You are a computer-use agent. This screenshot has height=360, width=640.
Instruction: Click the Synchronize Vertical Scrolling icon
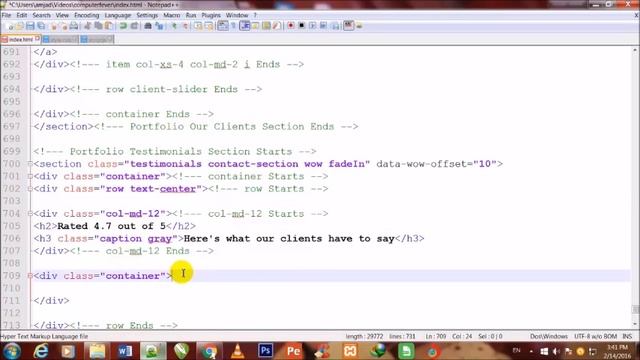[198, 26]
